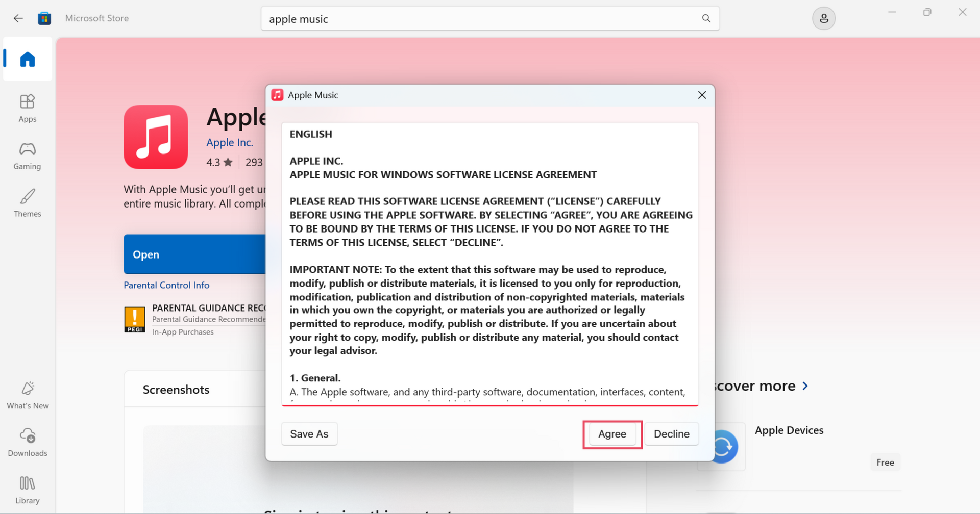This screenshot has height=514, width=980.
Task: Click the Apple Music dialog title icon
Action: click(277, 95)
